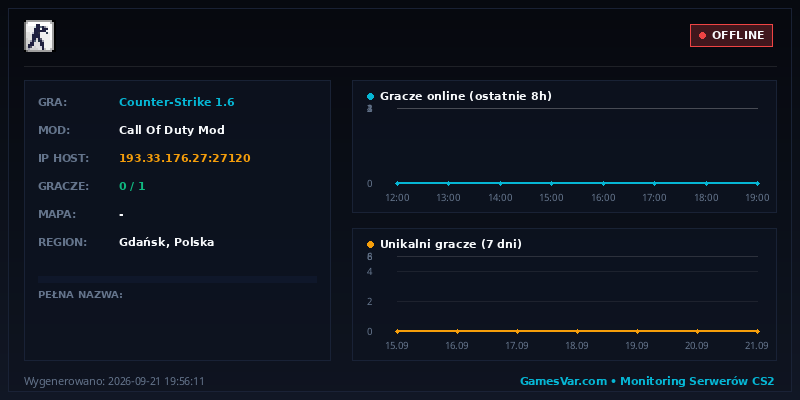Image resolution: width=800 pixels, height=400 pixels.
Task: Click the MOD label
Action: [54, 130]
